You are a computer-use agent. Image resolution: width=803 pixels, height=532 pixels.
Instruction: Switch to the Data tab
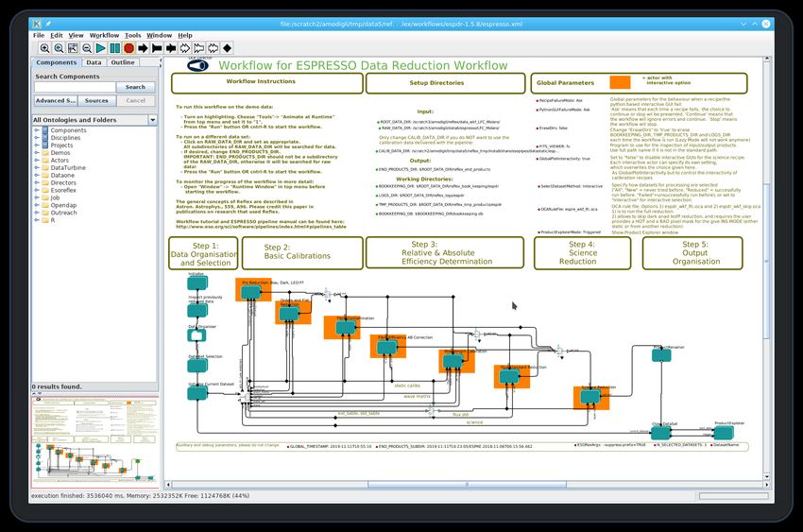click(x=94, y=62)
